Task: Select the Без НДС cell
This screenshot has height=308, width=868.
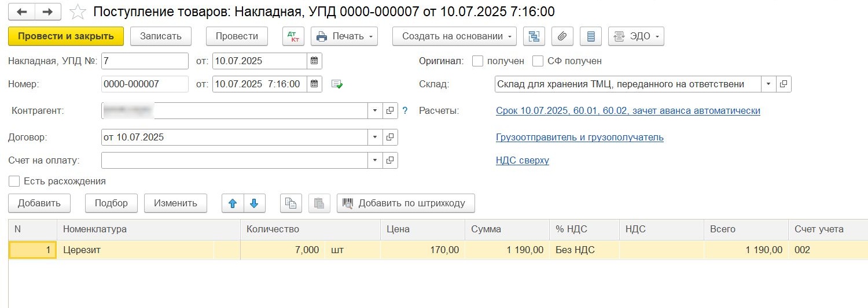Action: pyautogui.click(x=584, y=250)
